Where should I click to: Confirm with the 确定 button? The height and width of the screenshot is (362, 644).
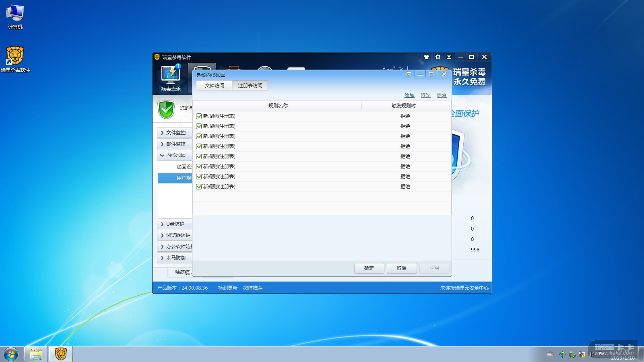point(369,268)
